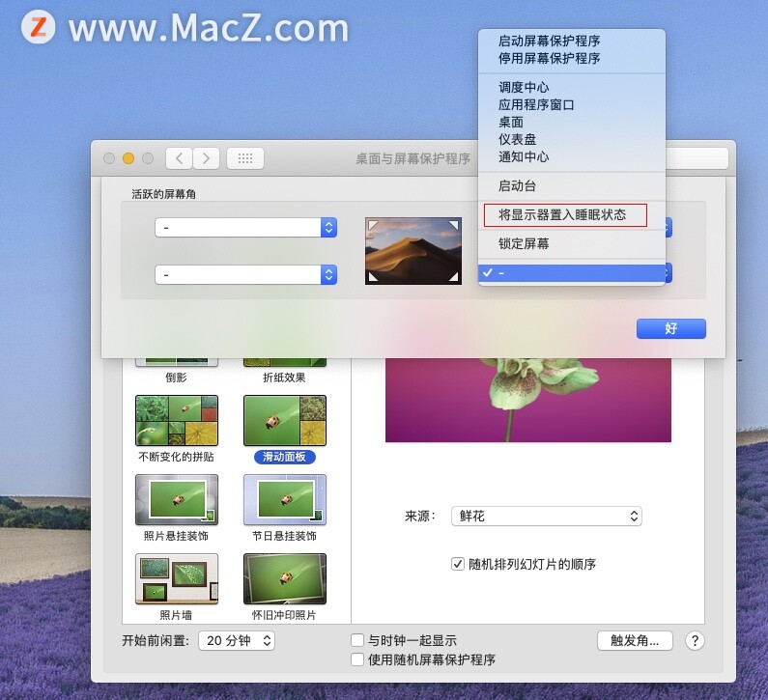Pick the 照片悬挂装饰 screen saver
The height and width of the screenshot is (700, 768).
point(177,500)
